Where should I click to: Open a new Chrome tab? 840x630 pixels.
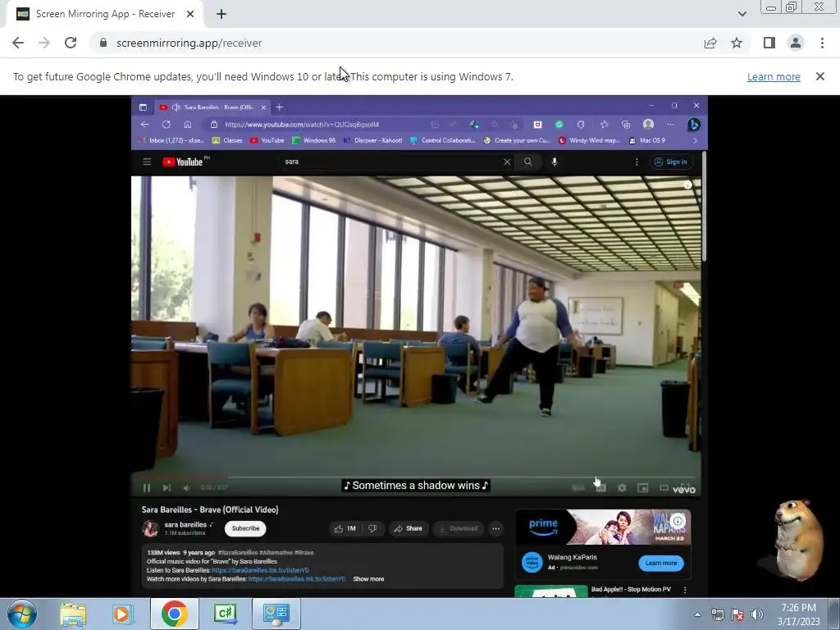pyautogui.click(x=221, y=14)
